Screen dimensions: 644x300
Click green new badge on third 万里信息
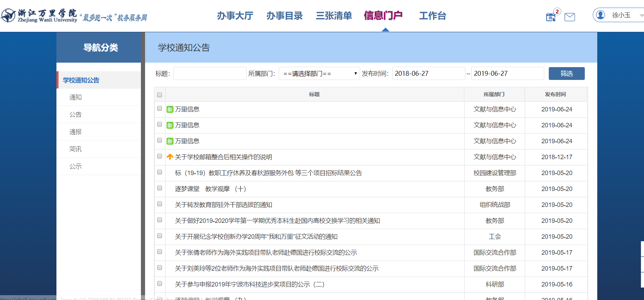tap(170, 141)
